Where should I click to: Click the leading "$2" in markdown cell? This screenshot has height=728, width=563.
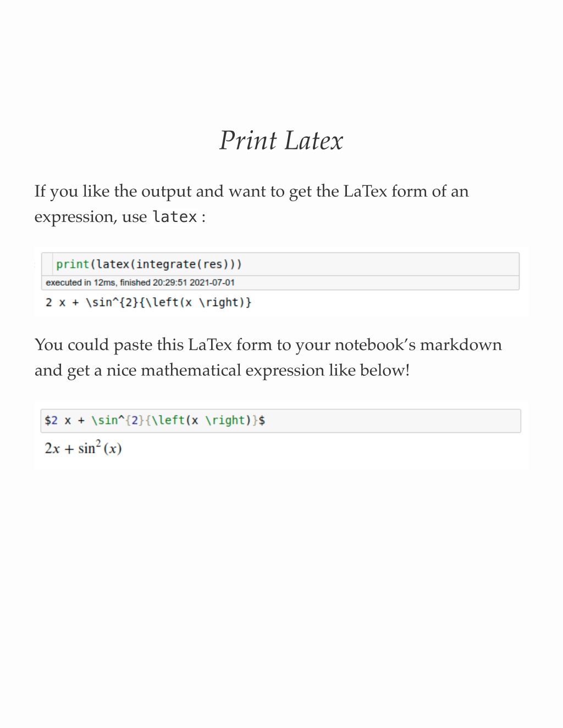51,420
